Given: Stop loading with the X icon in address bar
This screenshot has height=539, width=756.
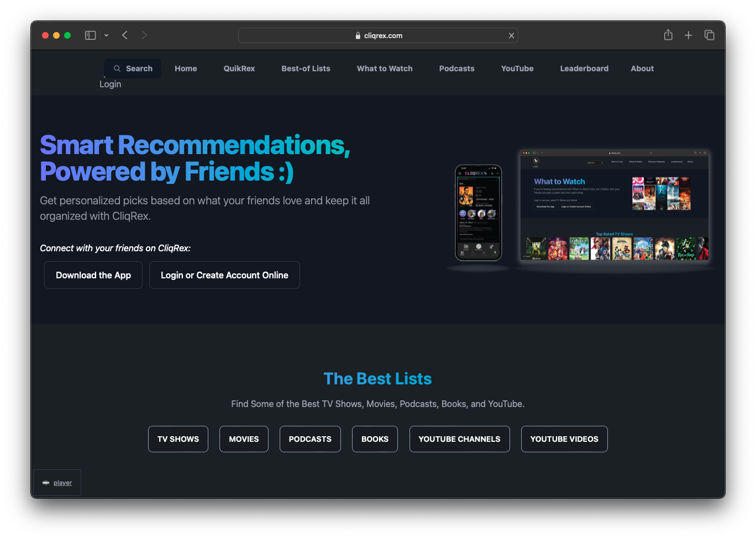Looking at the screenshot, I should point(511,35).
